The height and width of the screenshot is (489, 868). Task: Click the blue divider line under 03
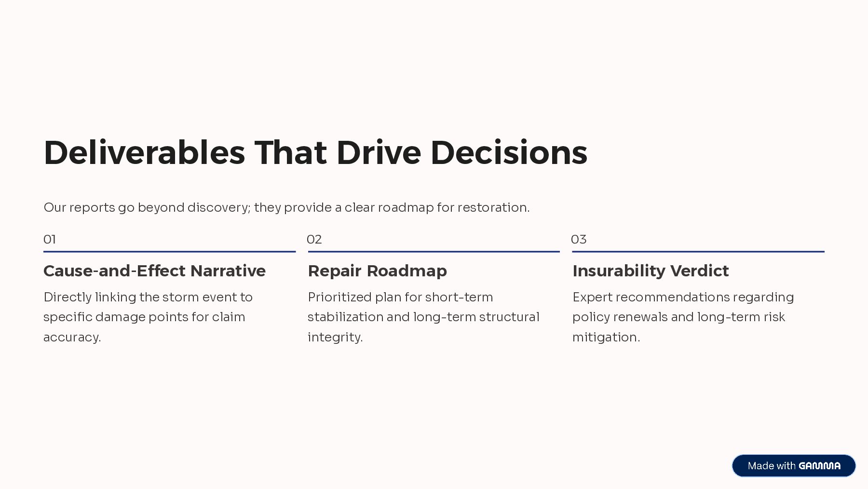click(698, 251)
